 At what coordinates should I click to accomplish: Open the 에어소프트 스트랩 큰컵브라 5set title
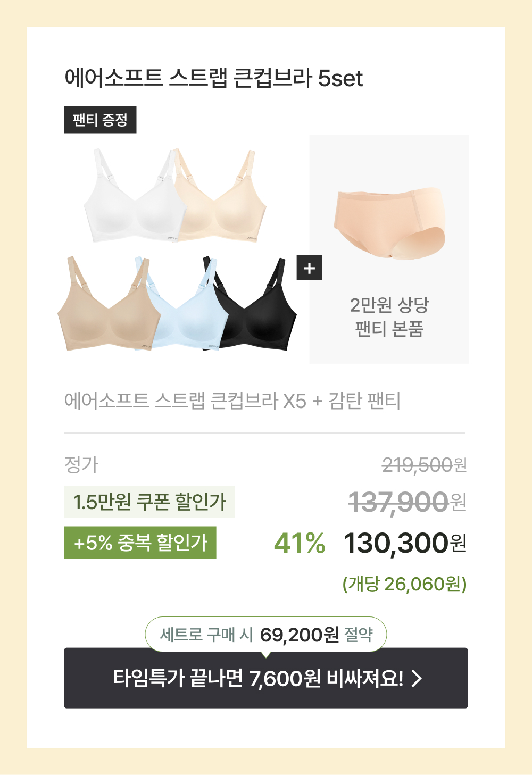click(213, 78)
